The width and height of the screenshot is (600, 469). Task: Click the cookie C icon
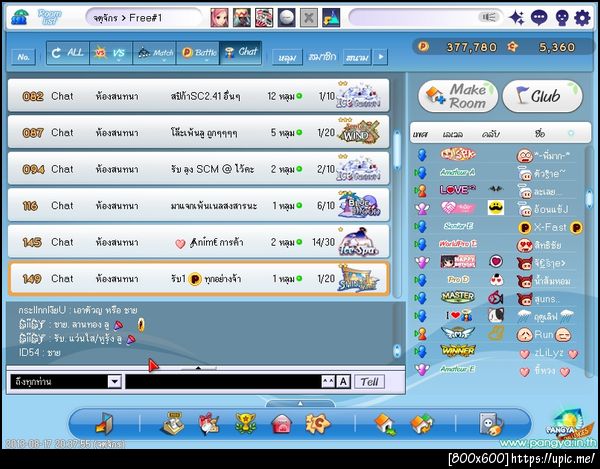coord(318,424)
